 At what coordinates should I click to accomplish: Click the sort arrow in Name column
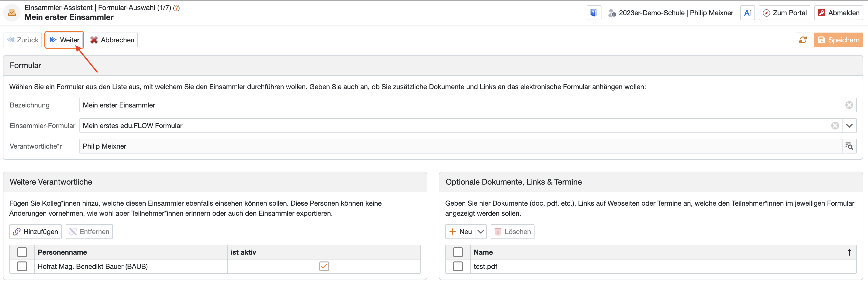coord(849,252)
